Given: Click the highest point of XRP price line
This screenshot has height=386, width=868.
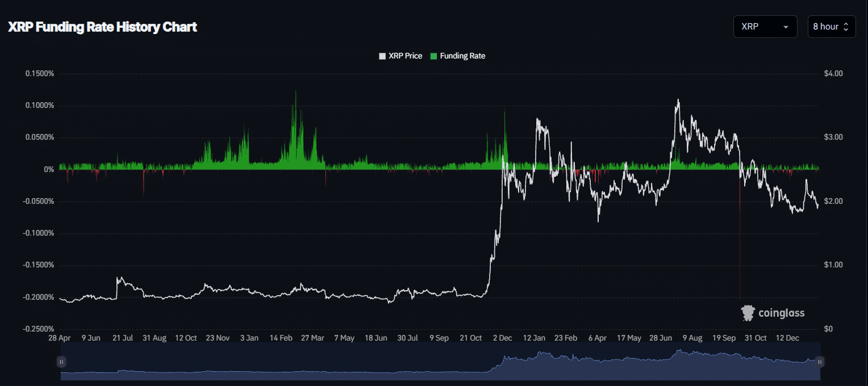Looking at the screenshot, I should pyautogui.click(x=677, y=100).
